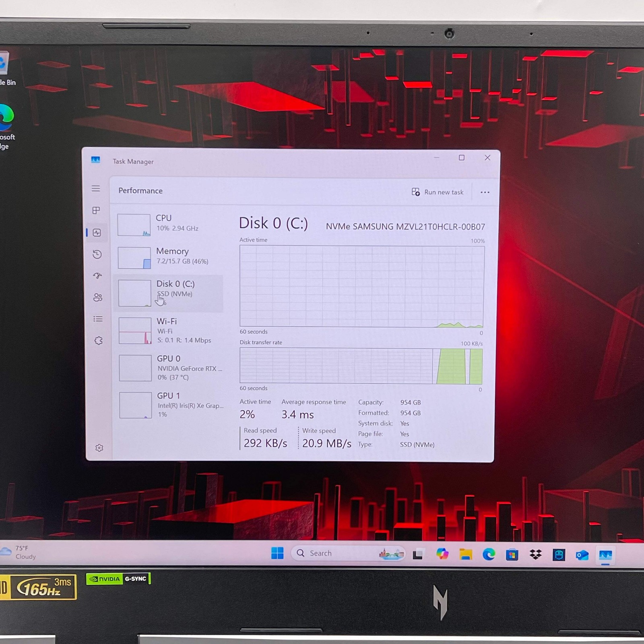The width and height of the screenshot is (644, 644).
Task: Click the Capacity 954 GB value
Action: pos(411,402)
